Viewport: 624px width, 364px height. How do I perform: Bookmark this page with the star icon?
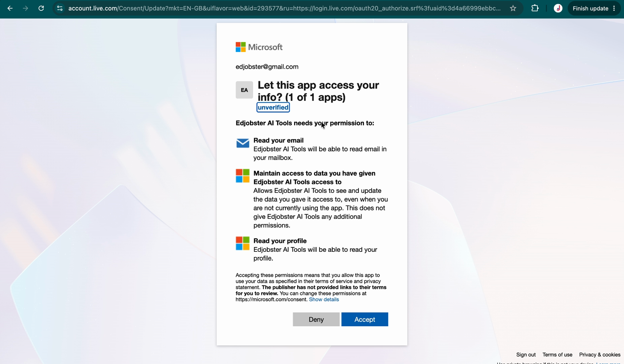click(513, 8)
